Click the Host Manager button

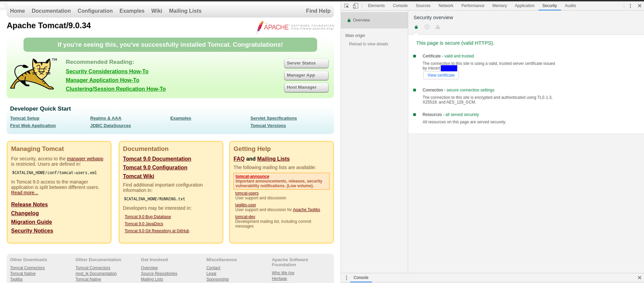click(306, 88)
